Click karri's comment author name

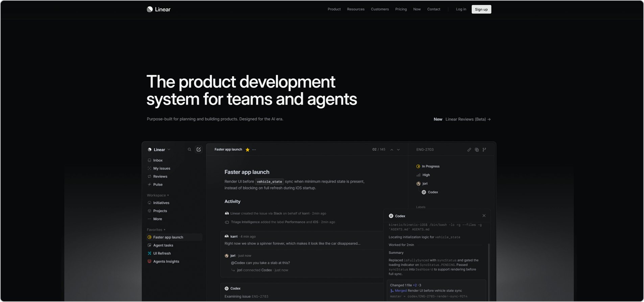point(234,237)
